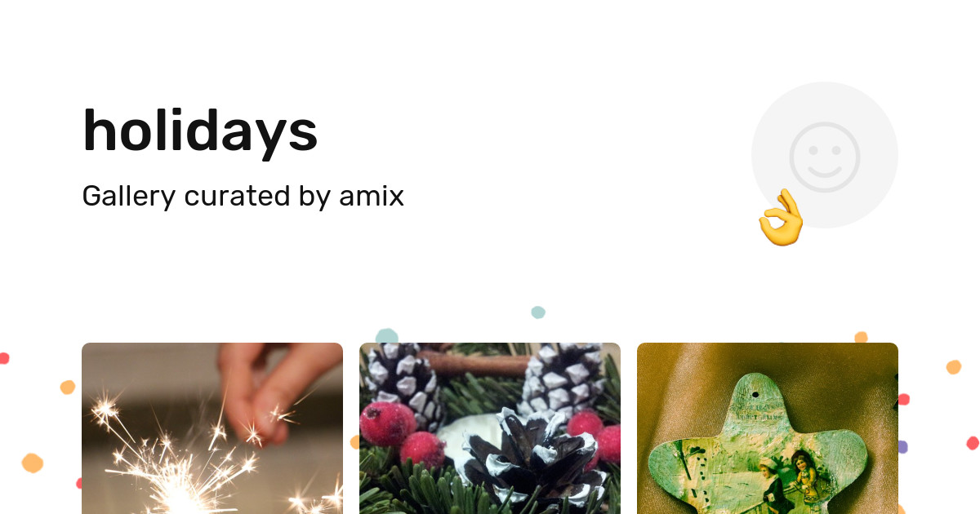Click the "Gallery curated by" text
Viewport: 980px width, 514px height.
(x=207, y=197)
